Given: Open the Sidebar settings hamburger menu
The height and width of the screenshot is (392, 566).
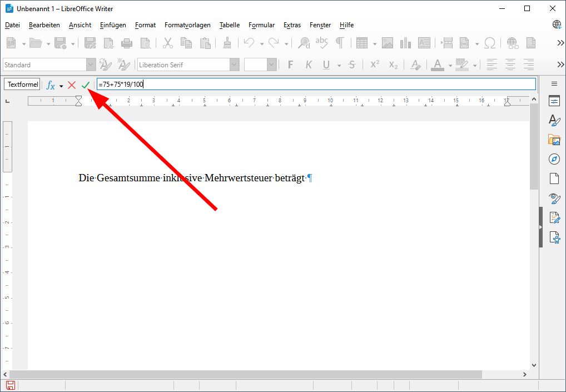Looking at the screenshot, I should (554, 84).
